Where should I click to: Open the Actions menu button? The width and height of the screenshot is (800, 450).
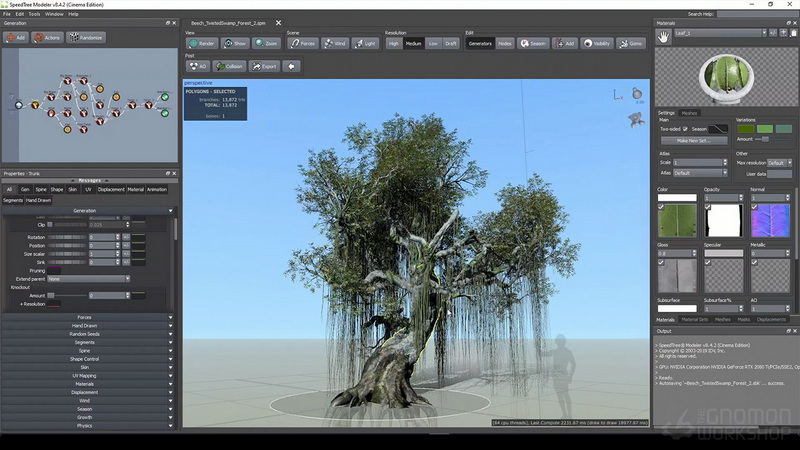(x=47, y=37)
